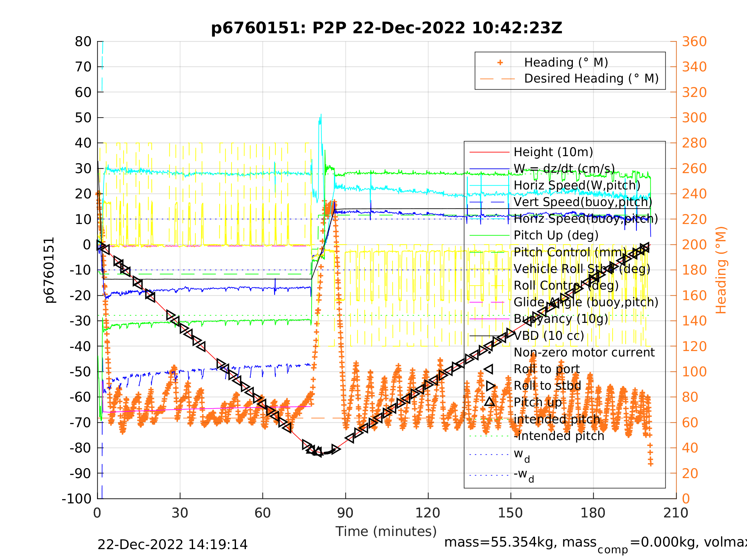Image resolution: width=747 pixels, height=560 pixels.
Task: Select the 'Pitch Up (deg)' legend label
Action: [x=556, y=235]
